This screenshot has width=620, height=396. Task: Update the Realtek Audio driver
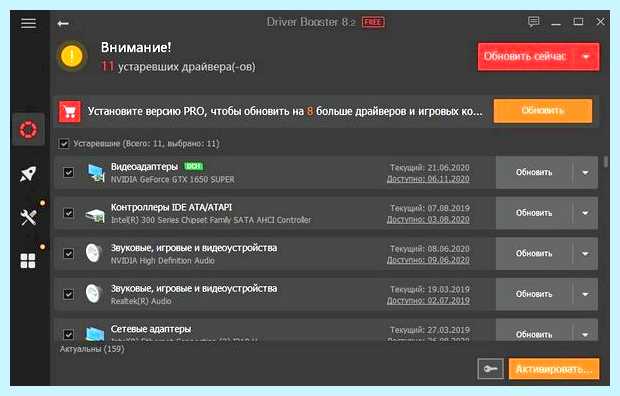[534, 294]
